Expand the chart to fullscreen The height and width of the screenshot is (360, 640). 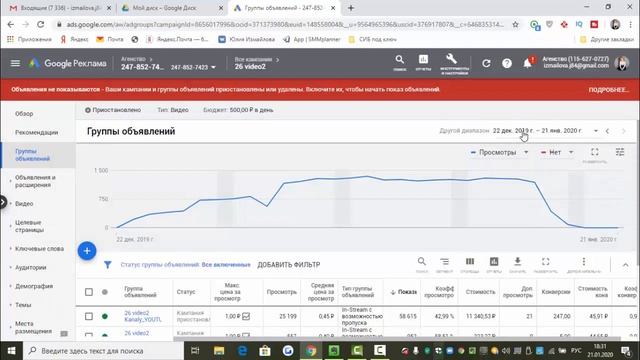595,152
